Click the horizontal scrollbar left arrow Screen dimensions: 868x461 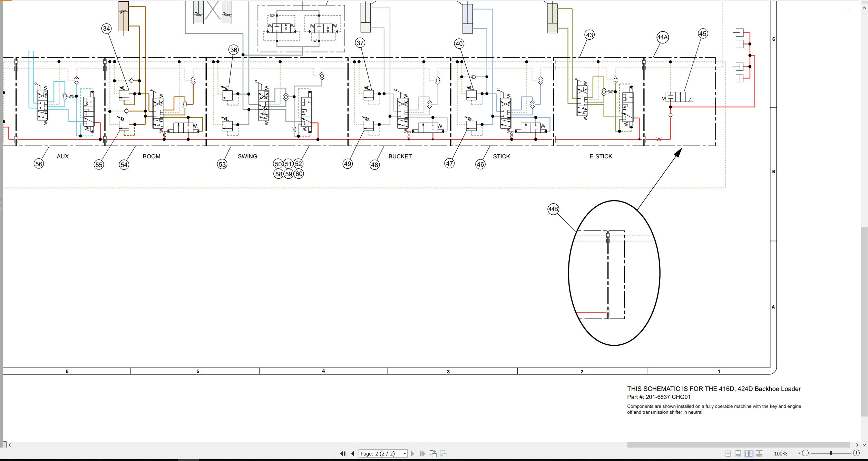click(10, 445)
